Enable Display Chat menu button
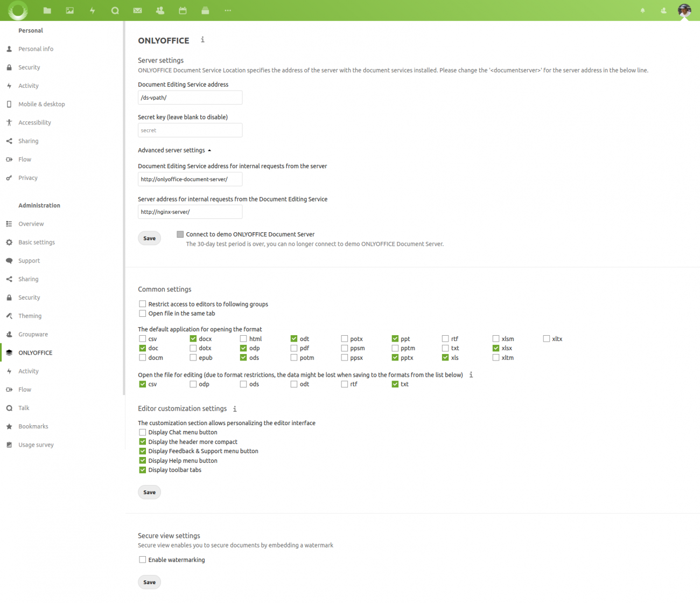The image size is (700, 603). click(143, 432)
